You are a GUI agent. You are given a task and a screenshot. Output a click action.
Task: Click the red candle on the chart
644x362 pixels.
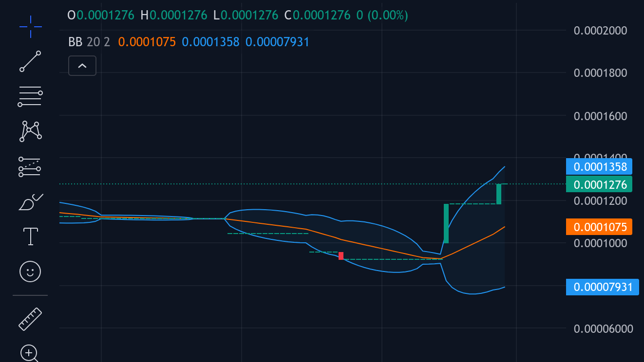click(x=341, y=255)
